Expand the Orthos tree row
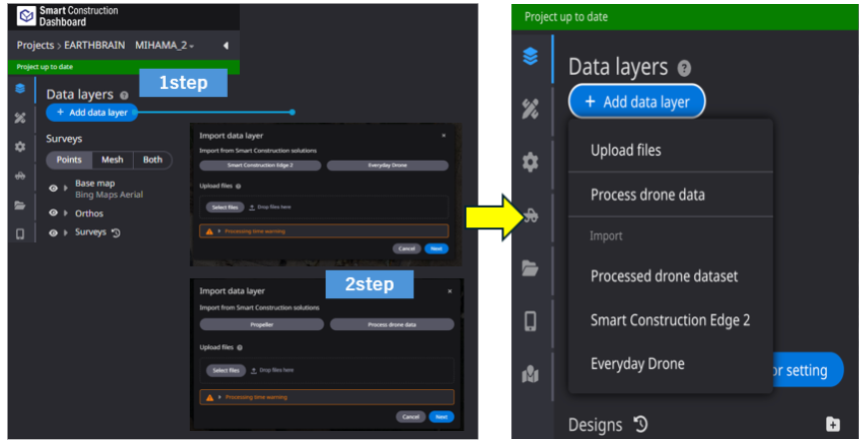This screenshot has width=868, height=441. click(66, 213)
